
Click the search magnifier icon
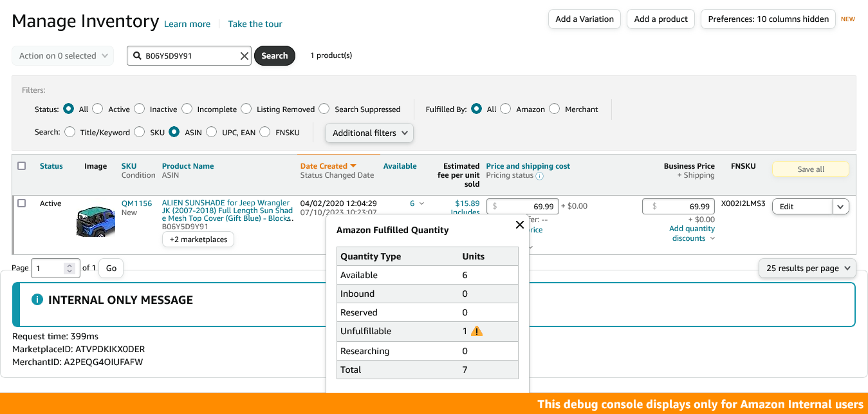coord(137,56)
